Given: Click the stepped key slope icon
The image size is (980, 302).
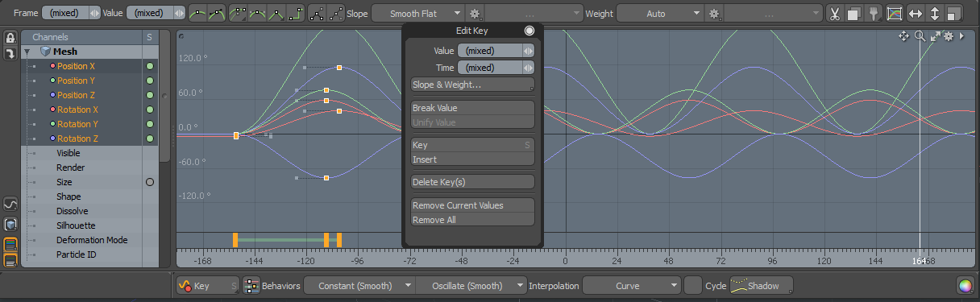Looking at the screenshot, I should click(x=296, y=14).
